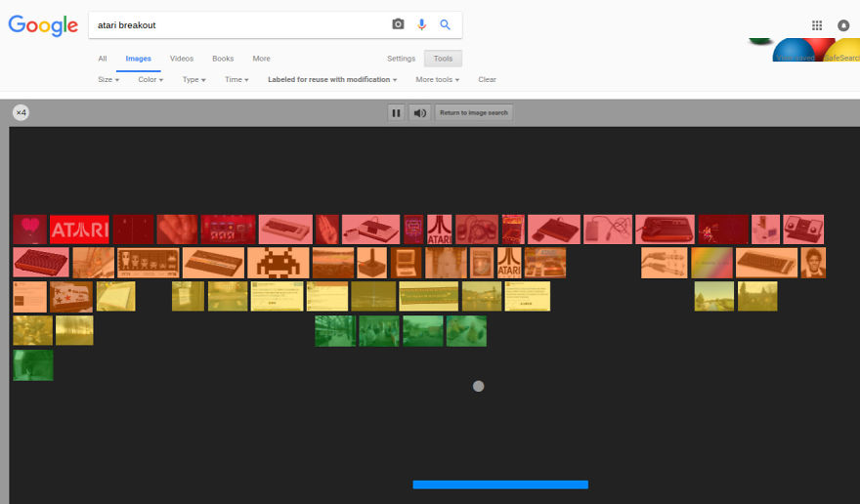Viewport: 860px width, 504px height.
Task: Click the Clear filters link
Action: (487, 79)
